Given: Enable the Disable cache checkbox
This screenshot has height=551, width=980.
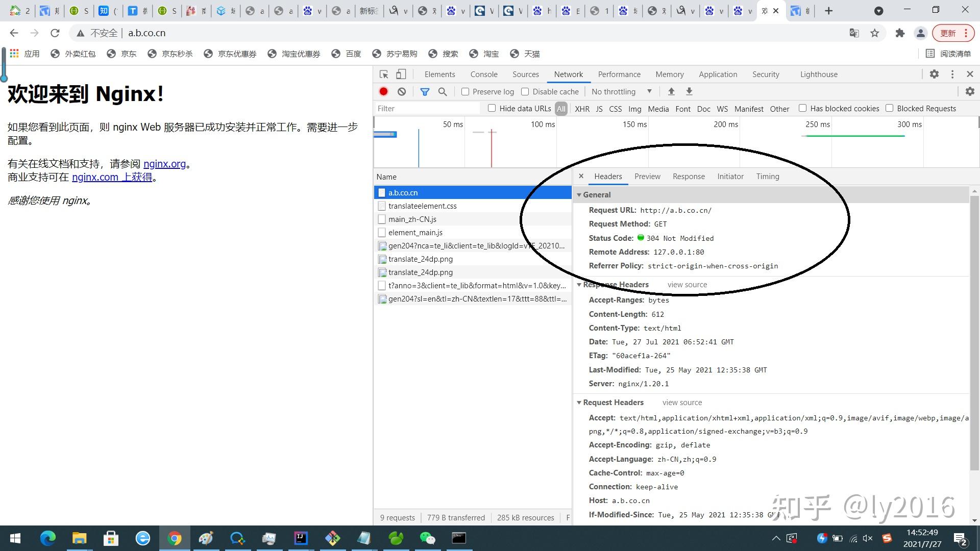Looking at the screenshot, I should click(x=525, y=91).
